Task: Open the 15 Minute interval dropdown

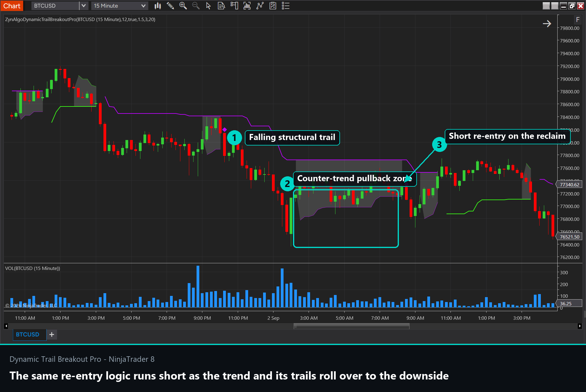Action: click(x=119, y=6)
